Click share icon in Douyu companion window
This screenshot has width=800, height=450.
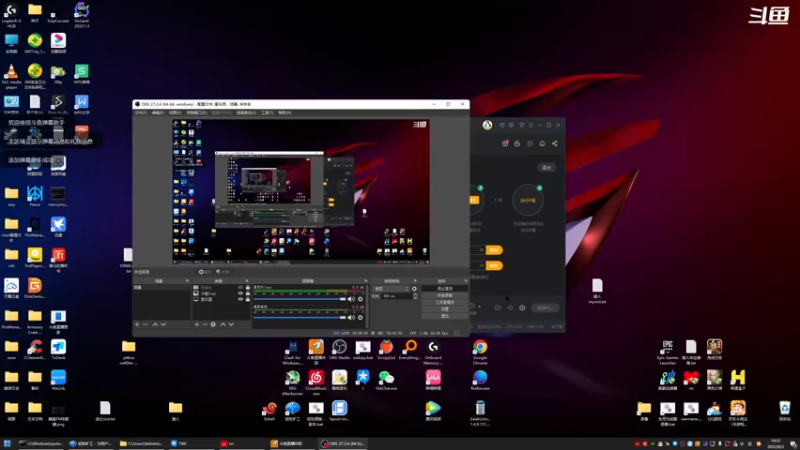tap(555, 143)
